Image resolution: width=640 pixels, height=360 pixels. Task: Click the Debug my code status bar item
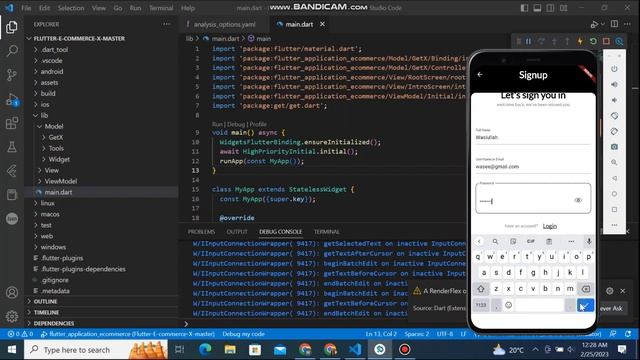[x=243, y=334]
